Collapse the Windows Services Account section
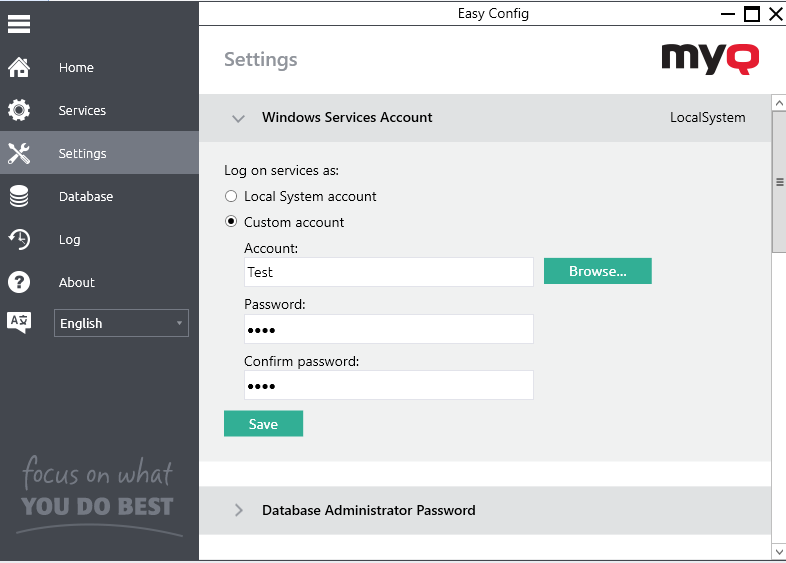Viewport: 786px width, 563px height. [238, 118]
